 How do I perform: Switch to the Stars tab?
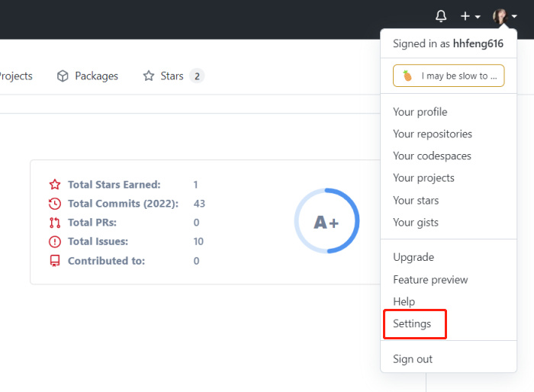tap(172, 76)
